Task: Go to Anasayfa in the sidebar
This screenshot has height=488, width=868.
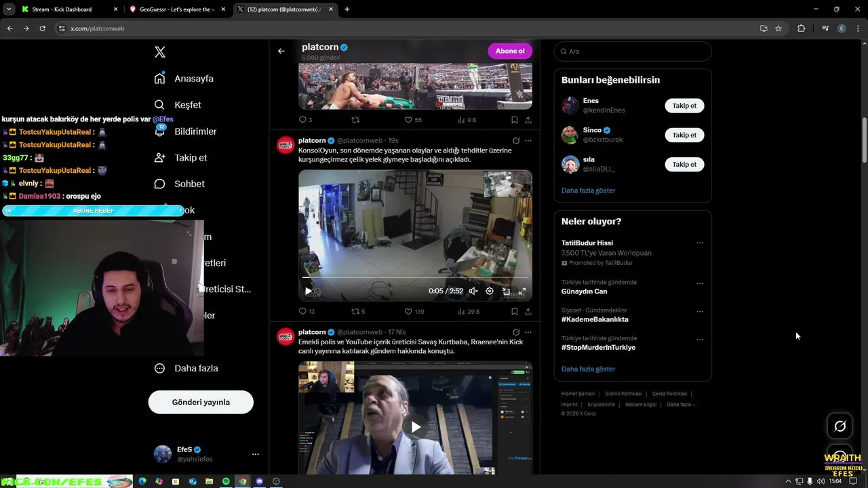Action: 184,79
